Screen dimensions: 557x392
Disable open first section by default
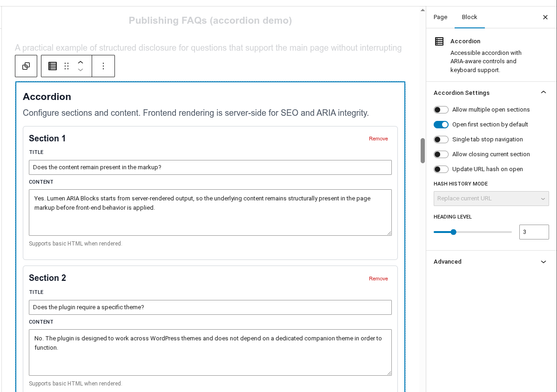pos(441,124)
